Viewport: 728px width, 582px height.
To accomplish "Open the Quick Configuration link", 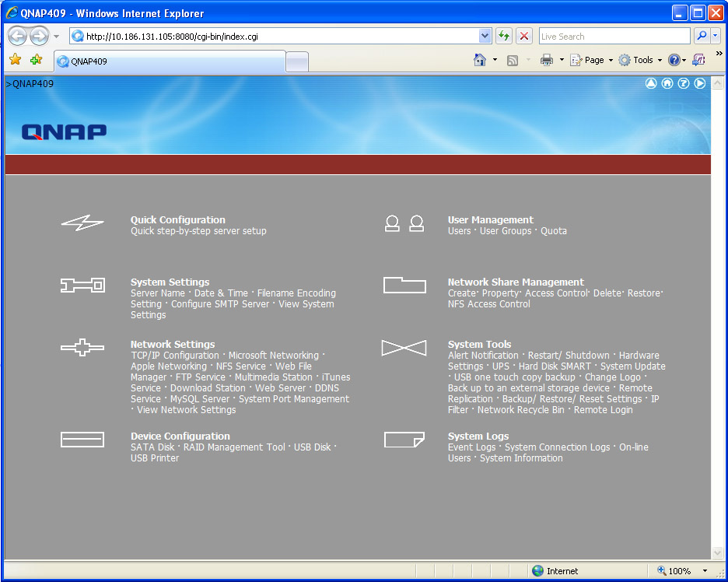I will [178, 219].
